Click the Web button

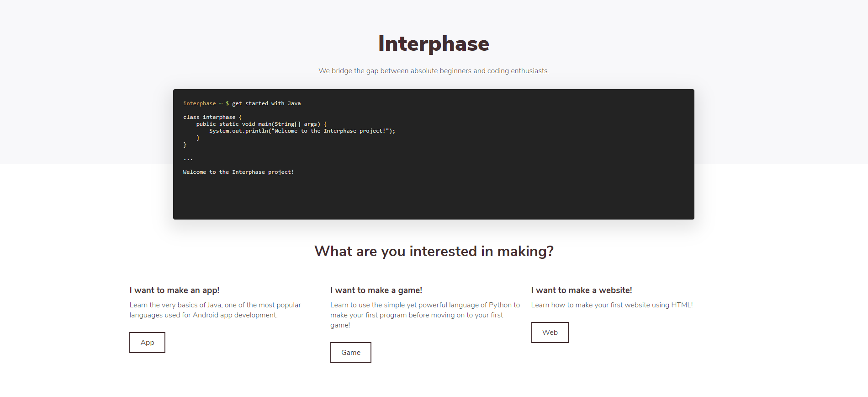(x=550, y=332)
